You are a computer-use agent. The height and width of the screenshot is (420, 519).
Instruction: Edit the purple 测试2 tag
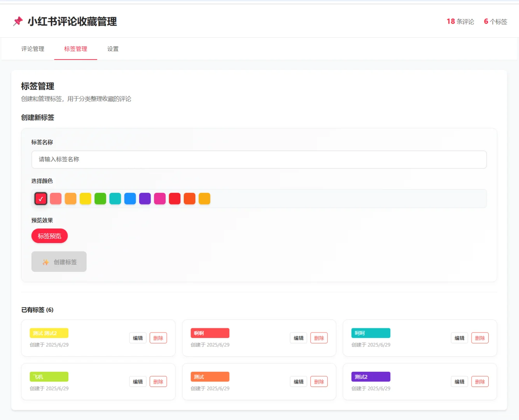click(459, 381)
